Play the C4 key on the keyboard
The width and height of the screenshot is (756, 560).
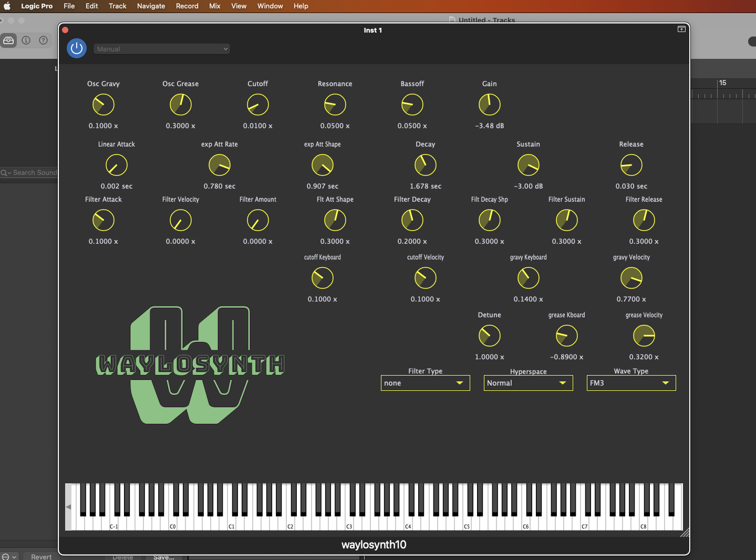pyautogui.click(x=408, y=523)
